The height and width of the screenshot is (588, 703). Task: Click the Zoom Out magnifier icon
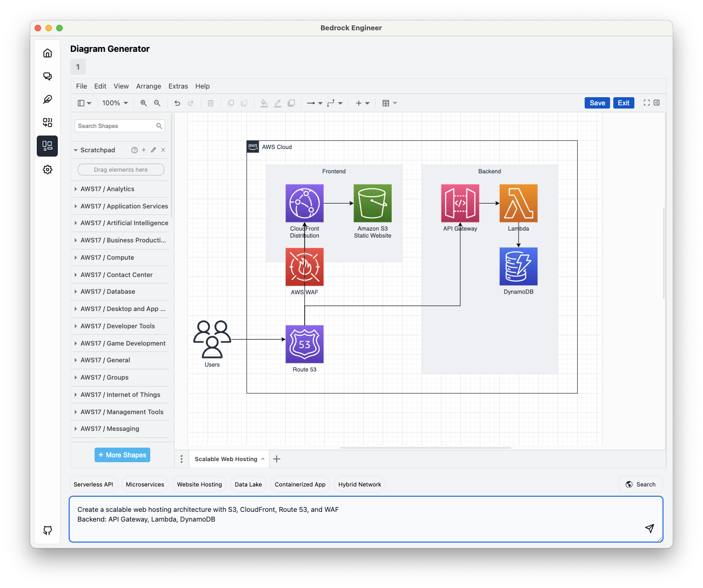pyautogui.click(x=157, y=103)
